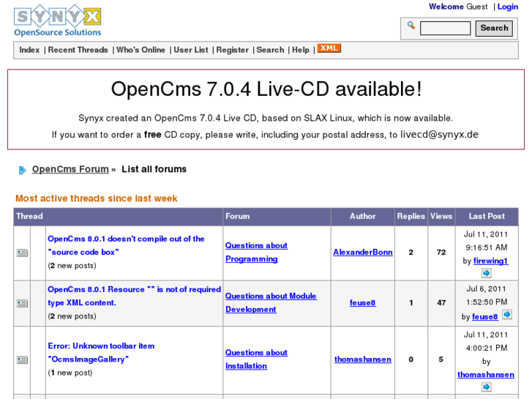Open firewing1 profile in Last Post column

[x=490, y=261]
